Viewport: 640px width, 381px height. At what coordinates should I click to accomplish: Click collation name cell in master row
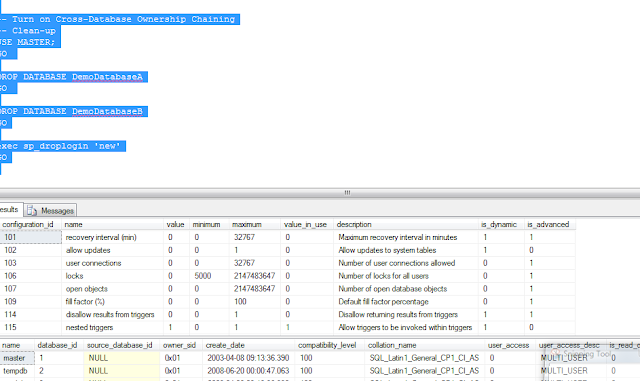coord(424,358)
